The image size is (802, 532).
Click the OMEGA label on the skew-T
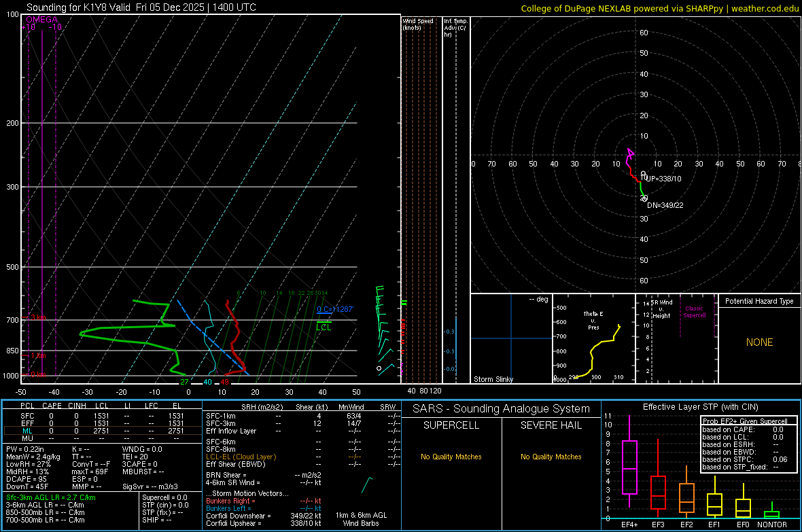(42, 20)
